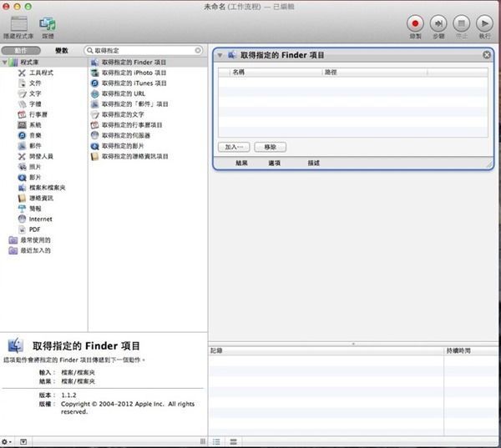
Task: Select action 取得指定的行事曆項目
Action: (132, 125)
